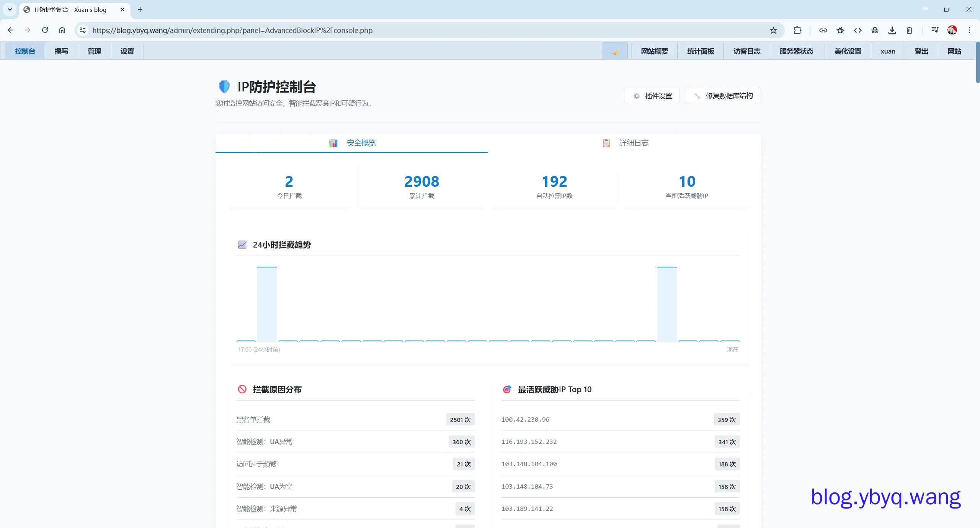This screenshot has height=528, width=980.
Task: Click the 访问过于频繁 row
Action: tap(355, 464)
